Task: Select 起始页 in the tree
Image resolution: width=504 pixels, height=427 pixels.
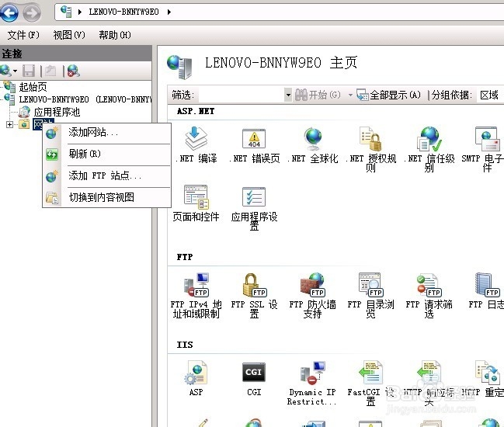Action: (x=33, y=87)
